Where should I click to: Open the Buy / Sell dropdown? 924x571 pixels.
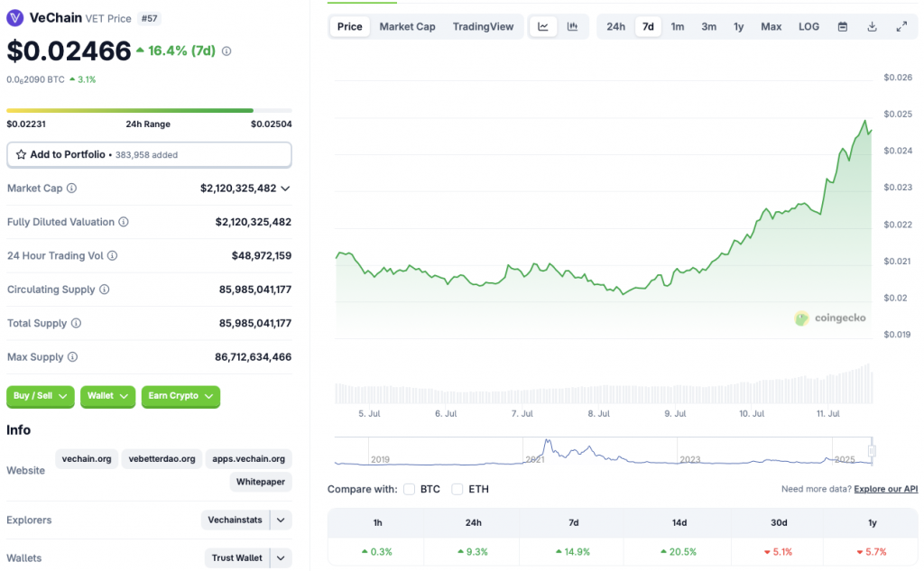point(40,396)
